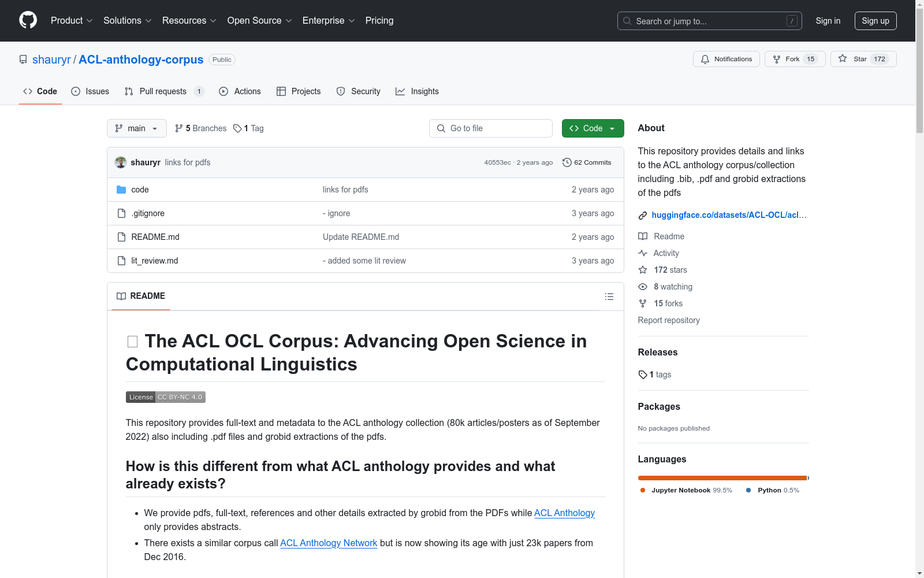Screen dimensions: 924x578
Task: Click the eye icon beside 8 watching
Action: 643,287
